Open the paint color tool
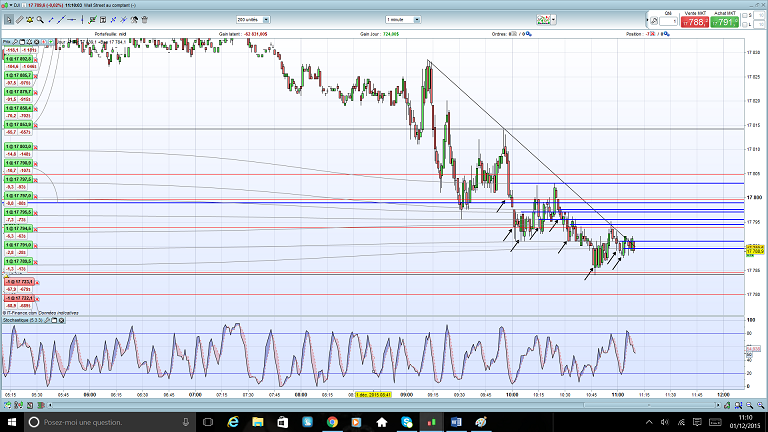The width and height of the screenshot is (768, 432). 134,20
